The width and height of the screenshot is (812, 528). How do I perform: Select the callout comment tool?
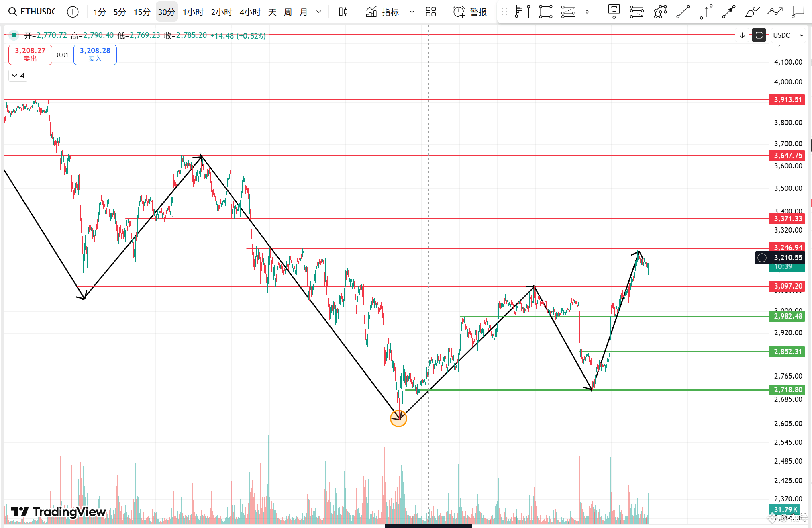coord(798,12)
